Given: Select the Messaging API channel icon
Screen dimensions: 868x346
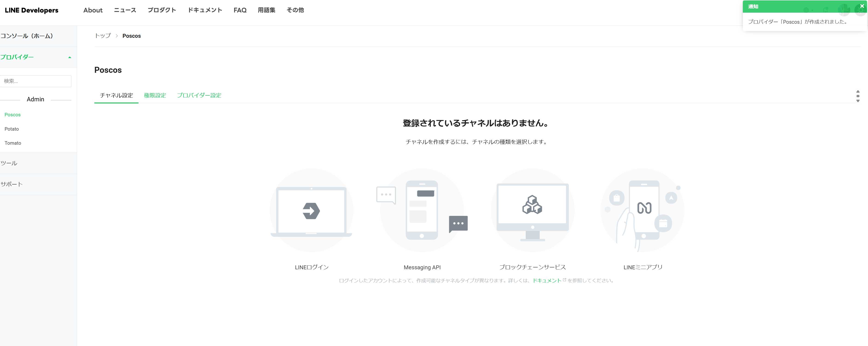Looking at the screenshot, I should pos(422,211).
